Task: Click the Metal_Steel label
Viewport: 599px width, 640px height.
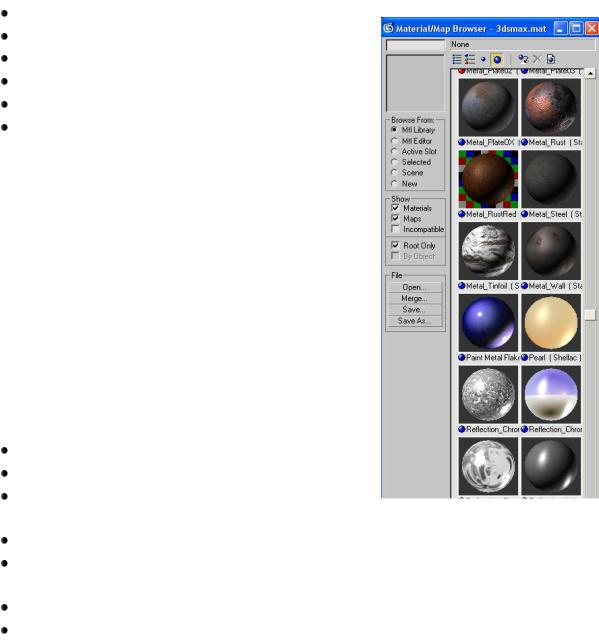Action: (x=548, y=214)
